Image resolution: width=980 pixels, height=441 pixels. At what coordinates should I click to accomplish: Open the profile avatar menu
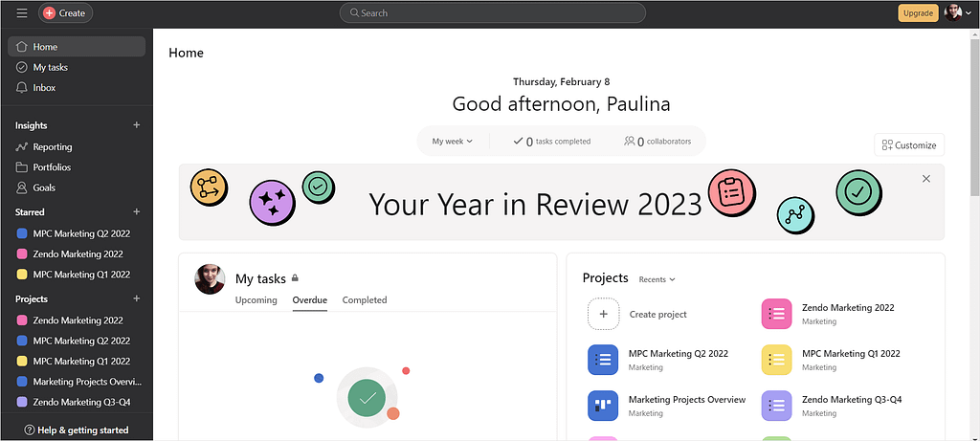tap(958, 13)
